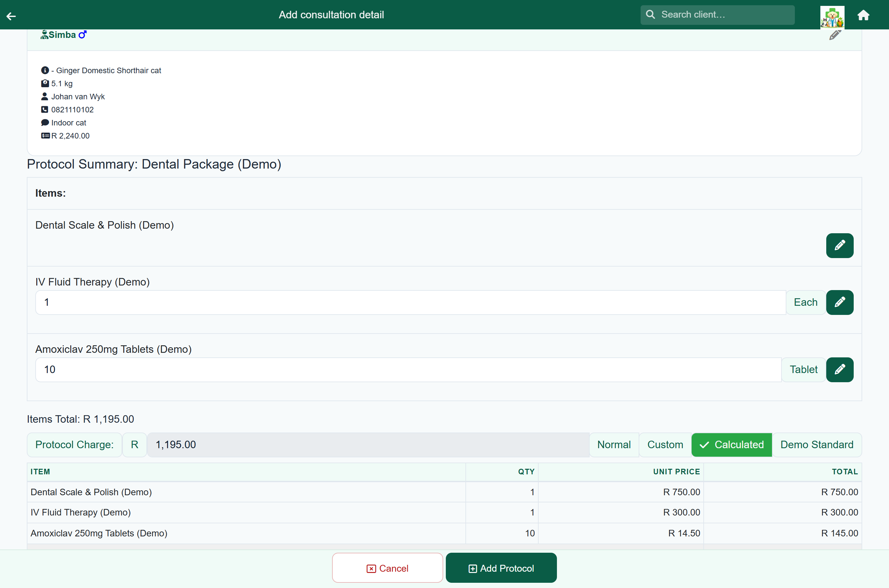Open the clinic profile avatar
This screenshot has height=588, width=889.
[832, 17]
